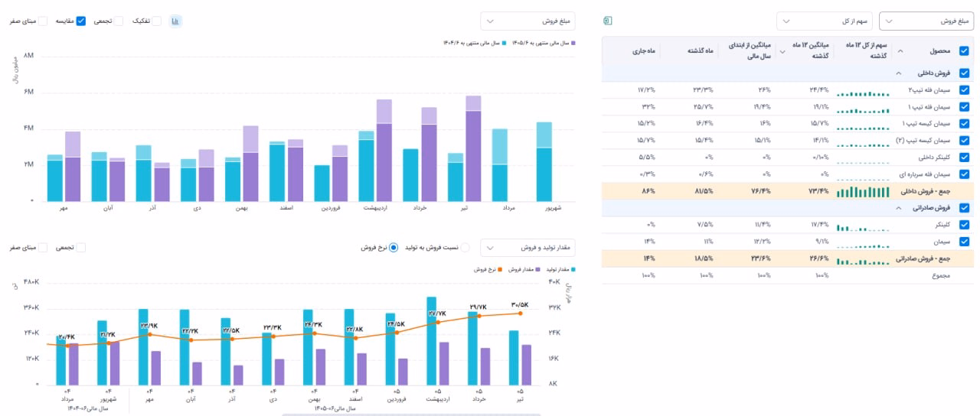
Task: Click the کلینکر داخلی product name
Action: (x=935, y=157)
